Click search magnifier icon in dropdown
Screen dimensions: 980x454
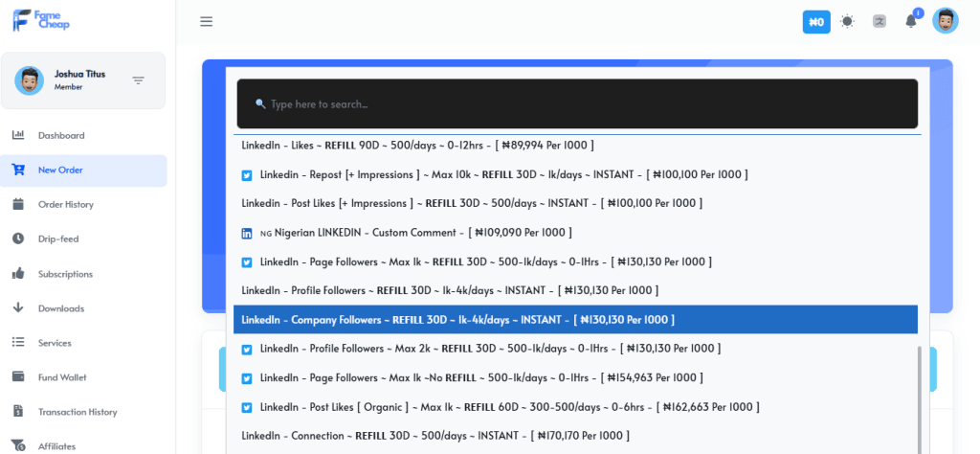260,103
